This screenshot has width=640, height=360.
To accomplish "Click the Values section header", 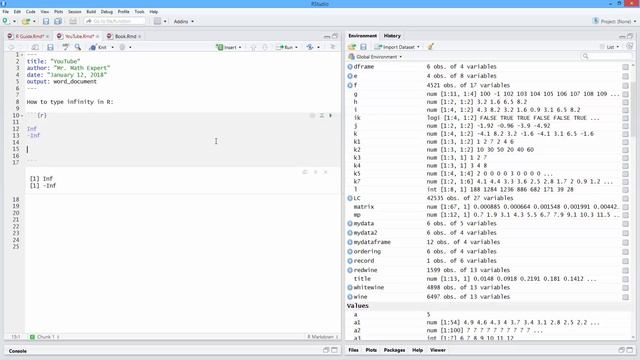I will (358, 306).
